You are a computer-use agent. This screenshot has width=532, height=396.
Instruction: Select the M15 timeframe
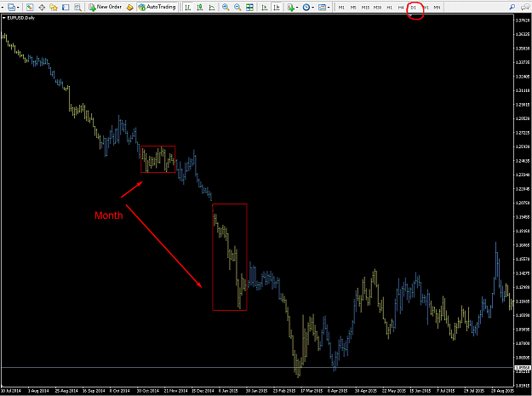click(365, 7)
